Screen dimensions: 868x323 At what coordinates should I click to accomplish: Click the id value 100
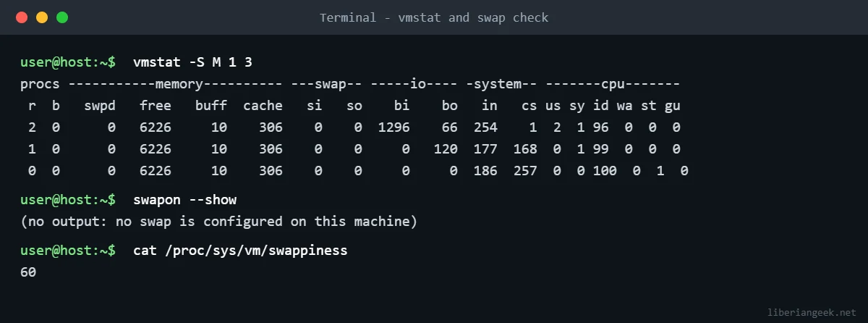pyautogui.click(x=605, y=171)
